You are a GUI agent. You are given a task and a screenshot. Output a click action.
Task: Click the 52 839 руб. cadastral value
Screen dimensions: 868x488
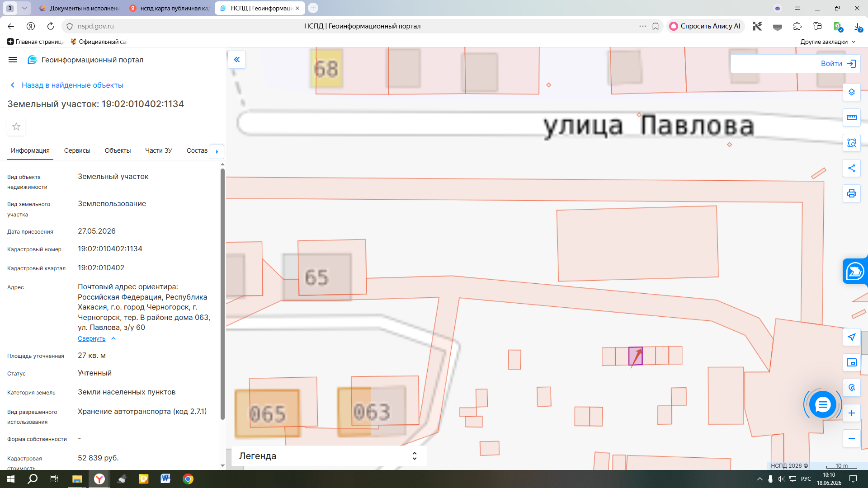coord(98,458)
